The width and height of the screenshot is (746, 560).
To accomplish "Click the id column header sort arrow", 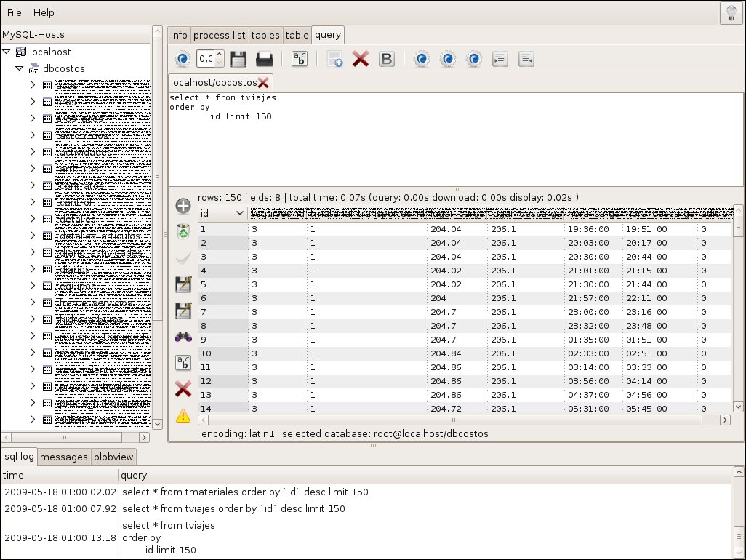I will coord(240,213).
